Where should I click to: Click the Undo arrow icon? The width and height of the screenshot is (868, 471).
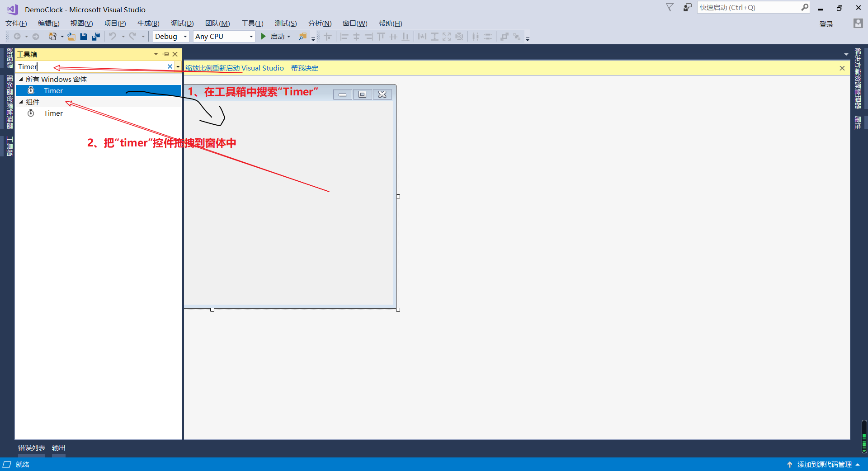point(113,36)
